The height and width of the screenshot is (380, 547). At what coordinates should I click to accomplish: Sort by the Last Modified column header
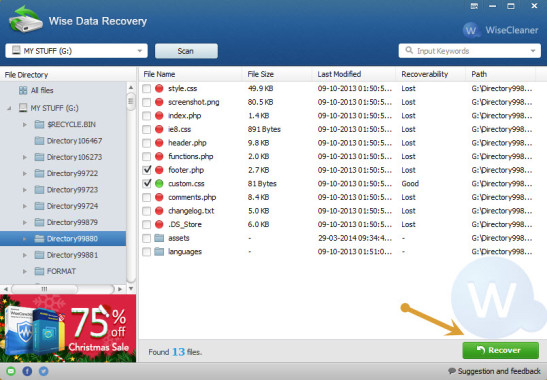click(353, 74)
